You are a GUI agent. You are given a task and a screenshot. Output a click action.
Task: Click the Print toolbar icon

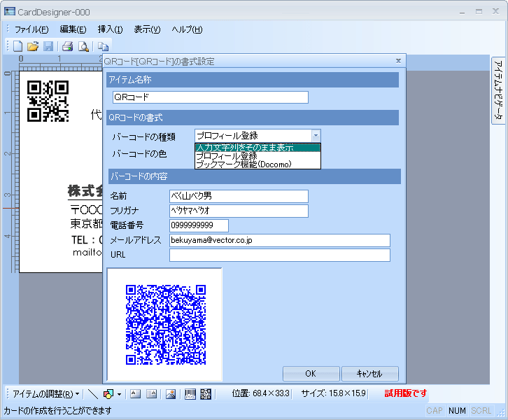(67, 46)
